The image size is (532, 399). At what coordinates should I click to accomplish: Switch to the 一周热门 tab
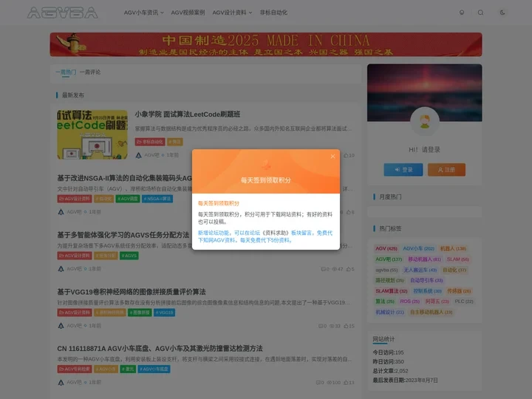point(66,72)
